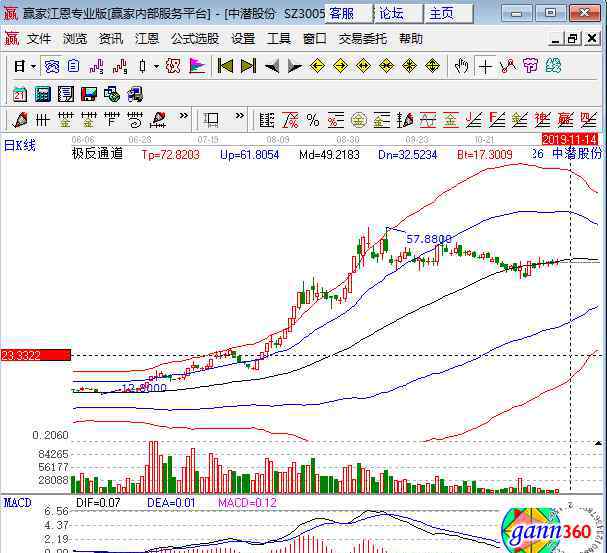This screenshot has height=553, width=607.
Task: Click the black right arrow icon
Action: (295, 67)
